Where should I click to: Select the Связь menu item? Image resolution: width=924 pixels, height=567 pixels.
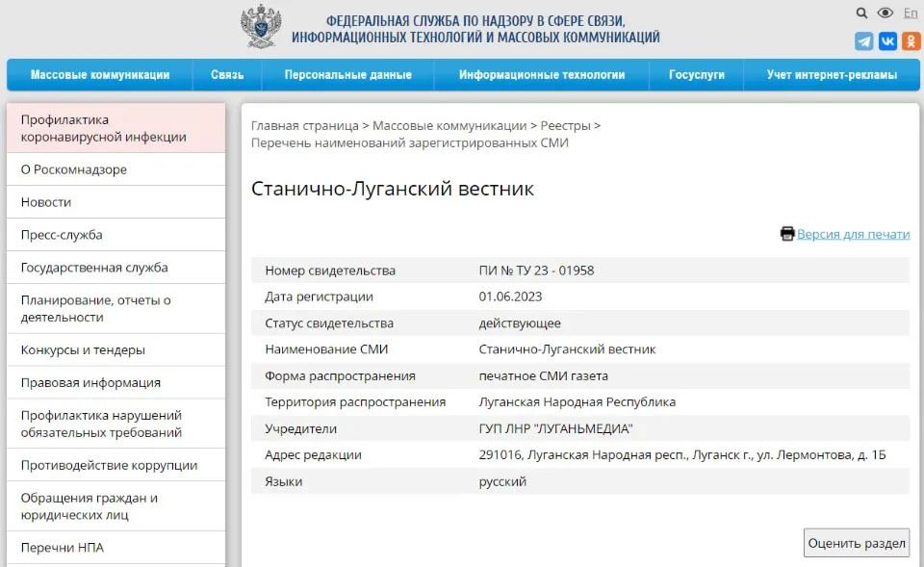[x=227, y=74]
